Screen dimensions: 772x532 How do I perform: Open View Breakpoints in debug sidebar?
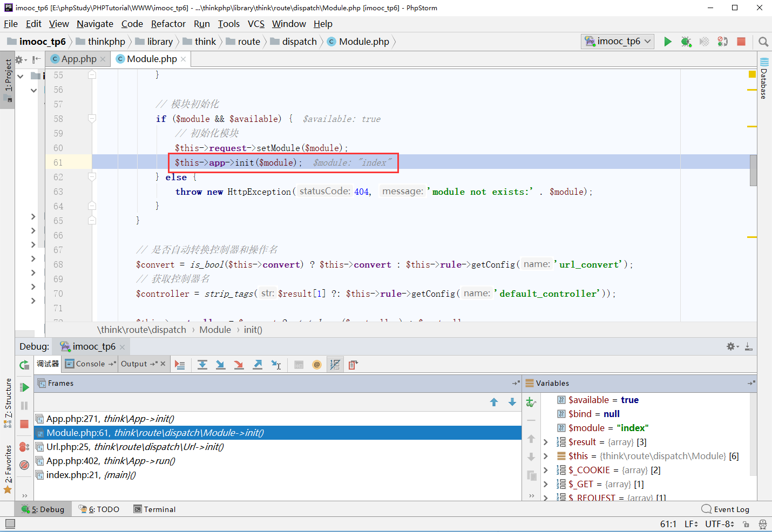24,447
